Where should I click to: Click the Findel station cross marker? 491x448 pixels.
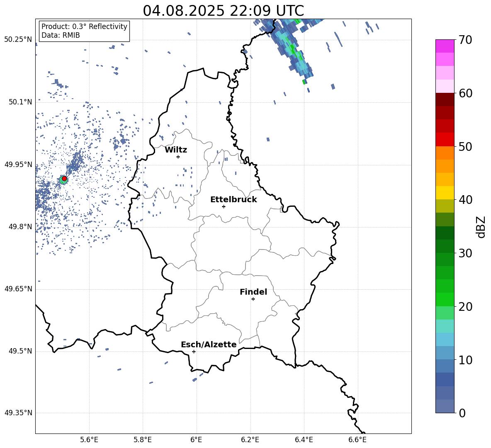pyautogui.click(x=253, y=299)
